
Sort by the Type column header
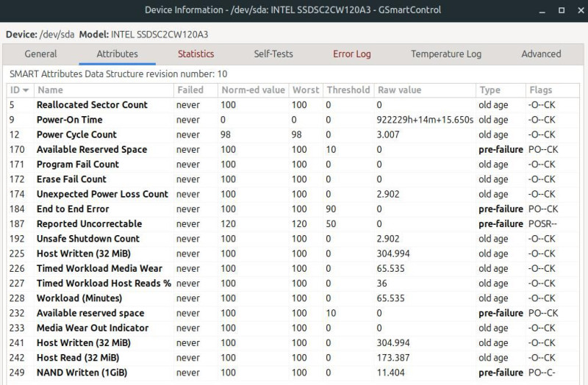pos(501,90)
